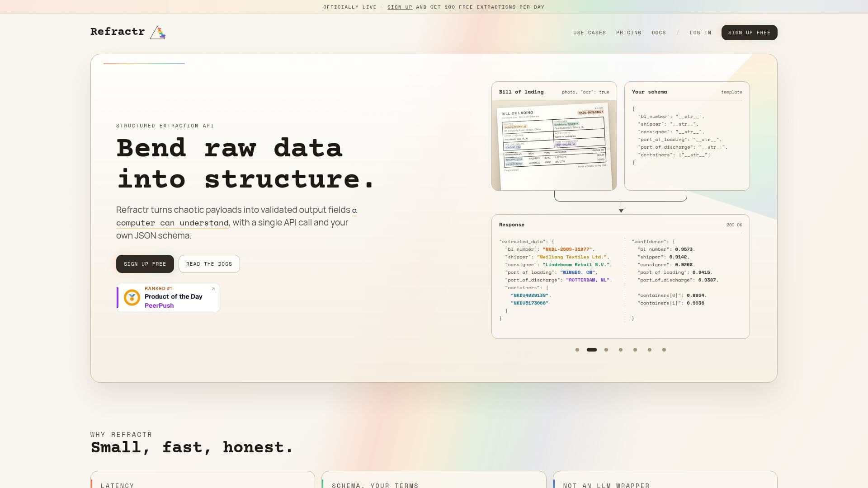Open the Pricing page in the navigation
Image resolution: width=868 pixels, height=488 pixels.
pos(628,33)
